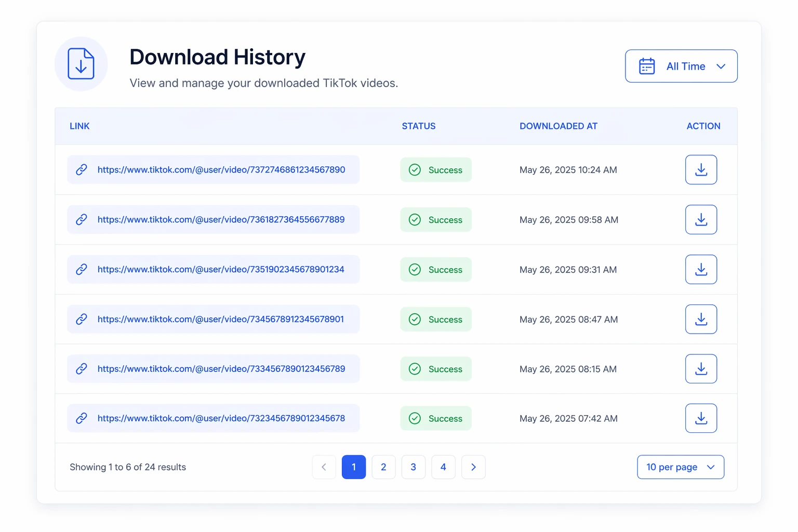Expand the 10 per page selector
The width and height of the screenshot is (798, 532).
point(681,467)
